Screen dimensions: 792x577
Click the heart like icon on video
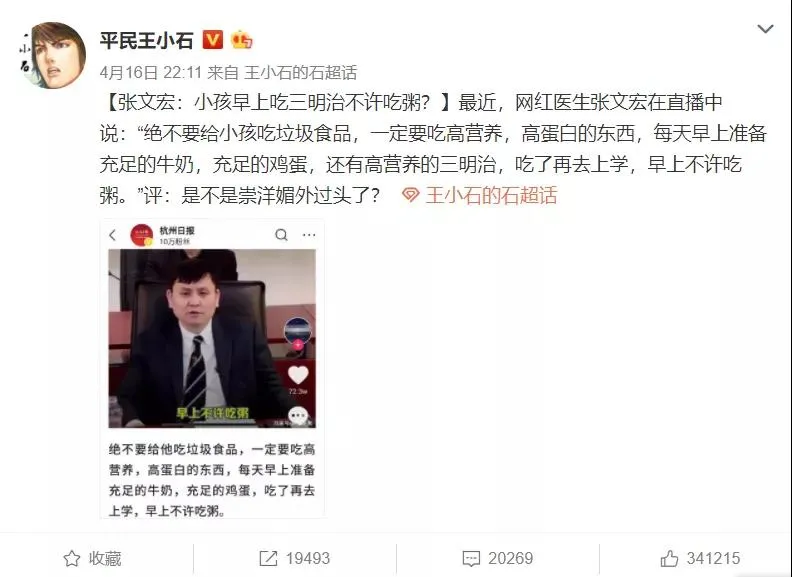[298, 375]
